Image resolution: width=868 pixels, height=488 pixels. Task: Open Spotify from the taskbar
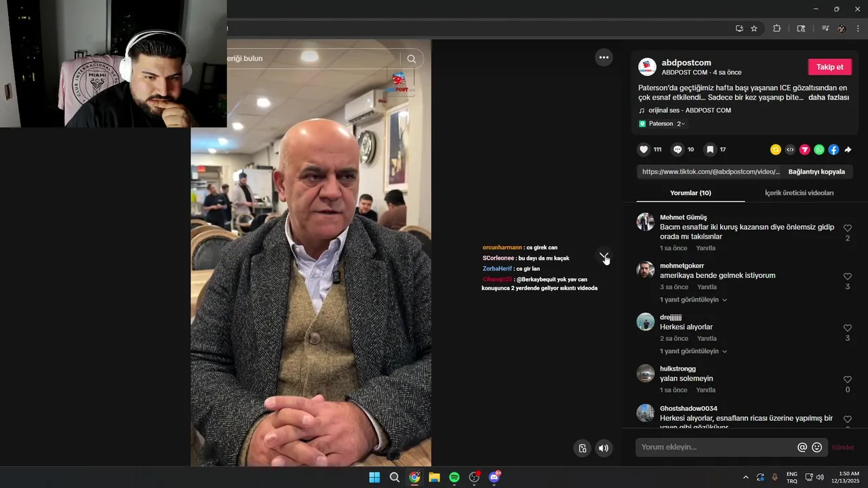454,477
